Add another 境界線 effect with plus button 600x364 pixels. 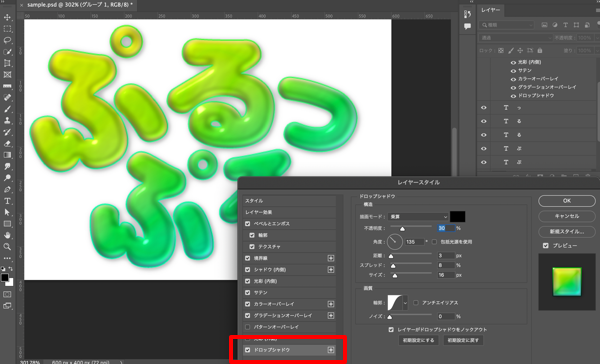coord(331,258)
